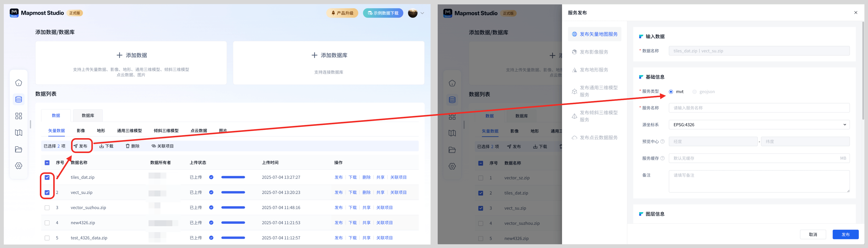Choose the geojson service type radio button
Screen dimensions: 868x248
click(694, 92)
